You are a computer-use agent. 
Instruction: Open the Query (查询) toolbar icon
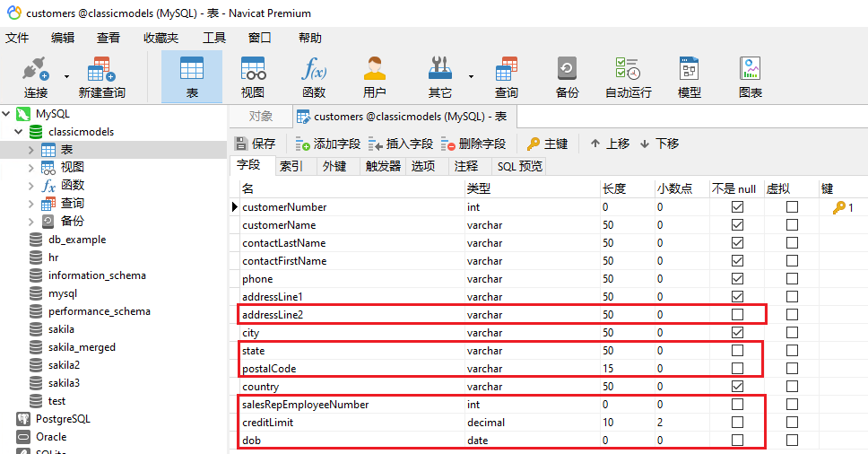point(507,77)
